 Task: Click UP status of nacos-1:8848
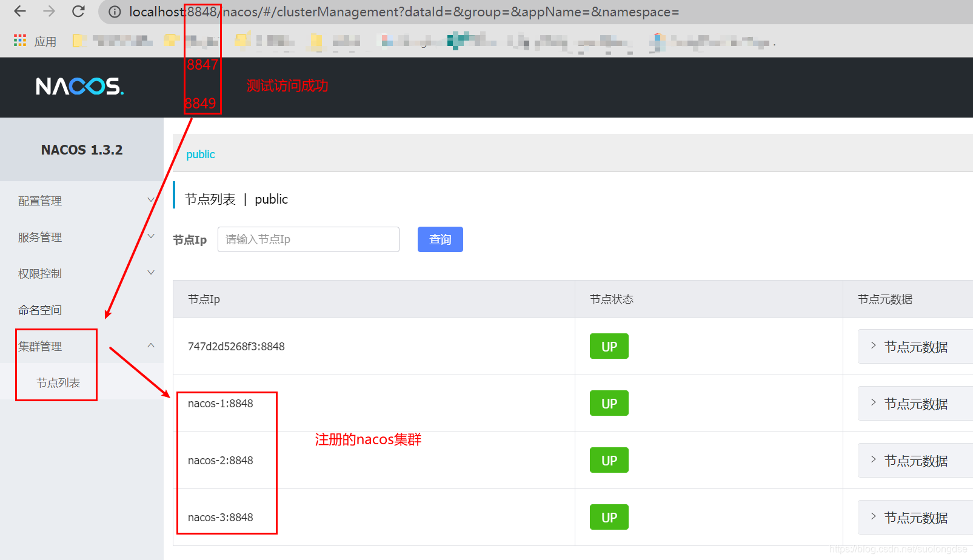609,404
